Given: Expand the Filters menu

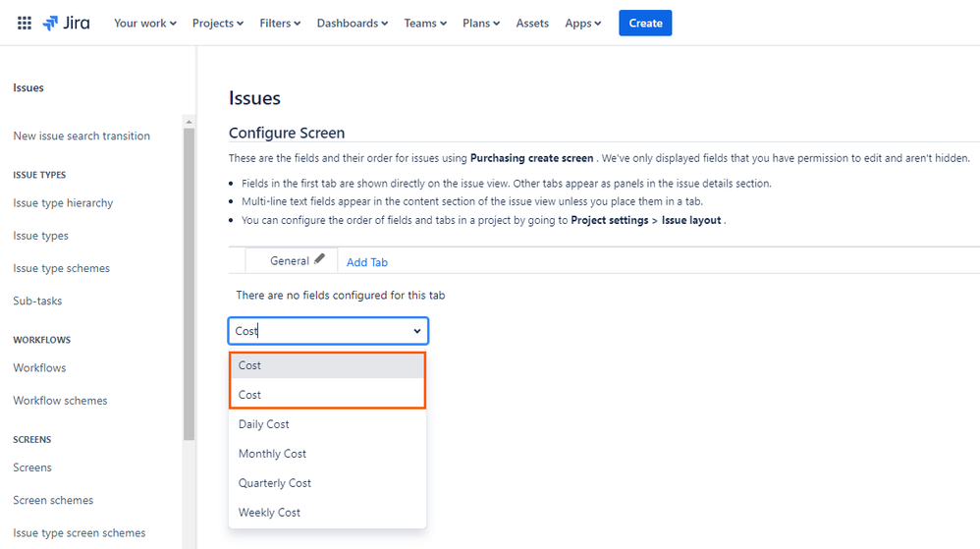Looking at the screenshot, I should (x=280, y=24).
